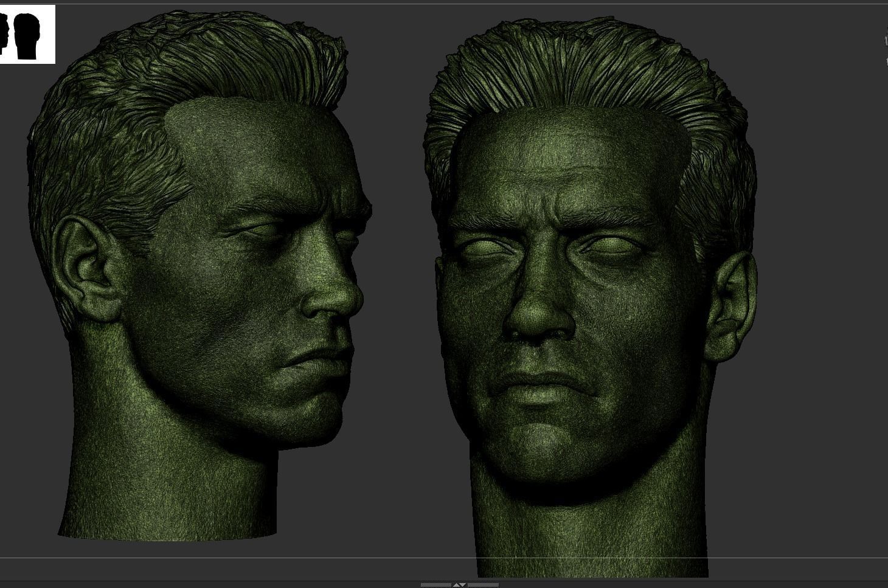Click the silhouette thumbnail preview of the heads
This screenshot has width=888, height=588.
click(27, 34)
